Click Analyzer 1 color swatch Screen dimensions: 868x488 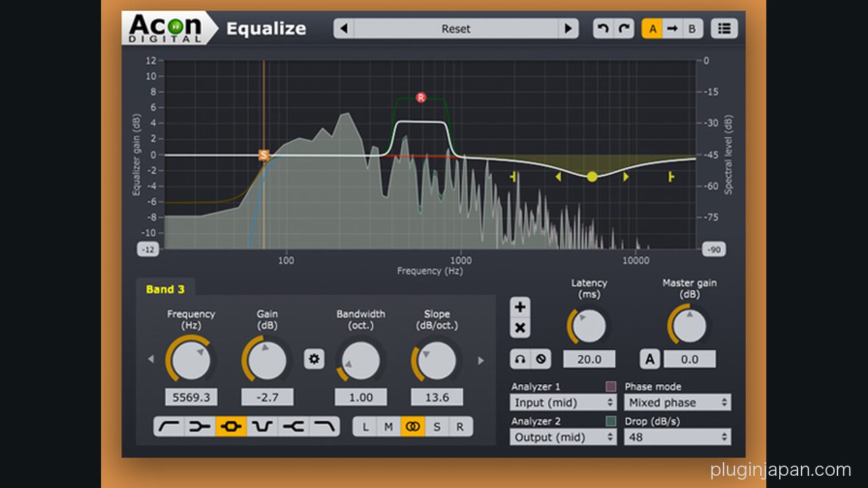(611, 387)
